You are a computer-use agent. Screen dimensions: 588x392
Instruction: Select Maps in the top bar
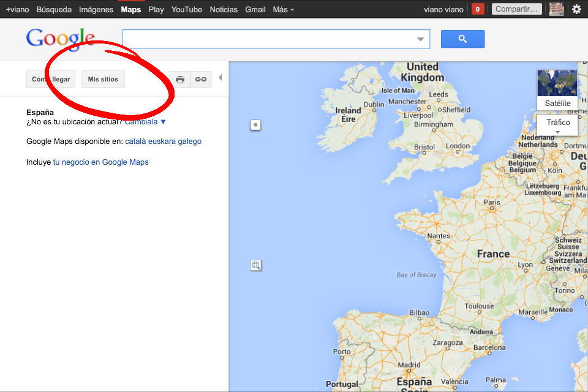131,9
